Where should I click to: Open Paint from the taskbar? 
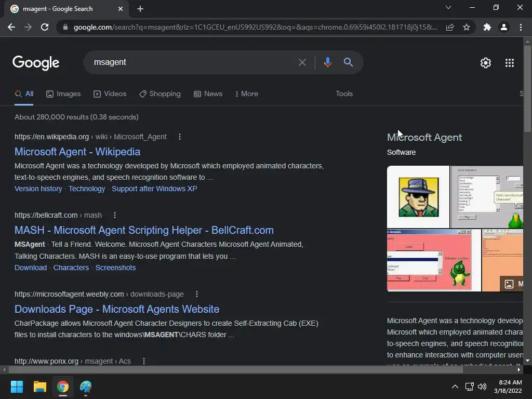[x=86, y=387]
